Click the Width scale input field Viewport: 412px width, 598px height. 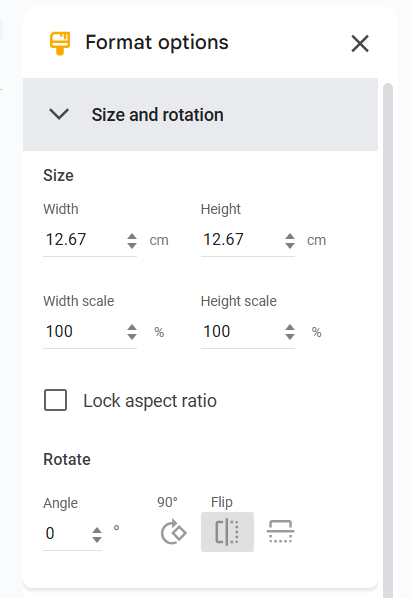84,331
